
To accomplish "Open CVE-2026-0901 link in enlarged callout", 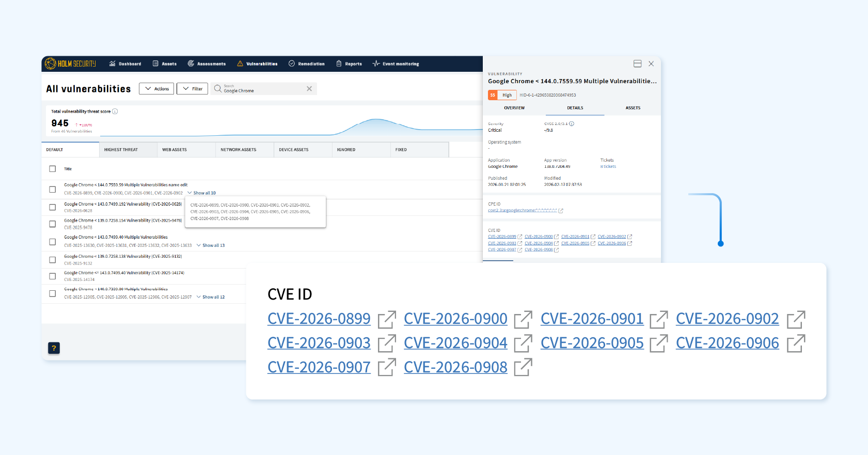I will tap(592, 319).
